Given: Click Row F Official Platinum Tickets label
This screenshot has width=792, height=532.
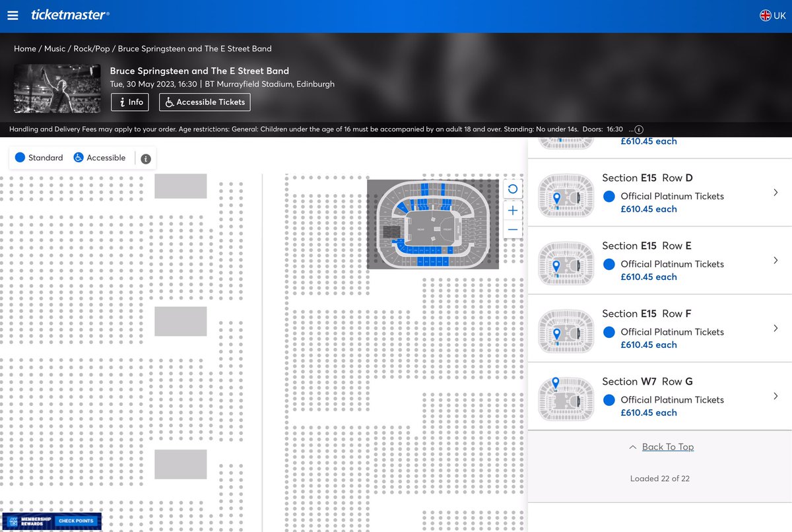Looking at the screenshot, I should pos(673,332).
